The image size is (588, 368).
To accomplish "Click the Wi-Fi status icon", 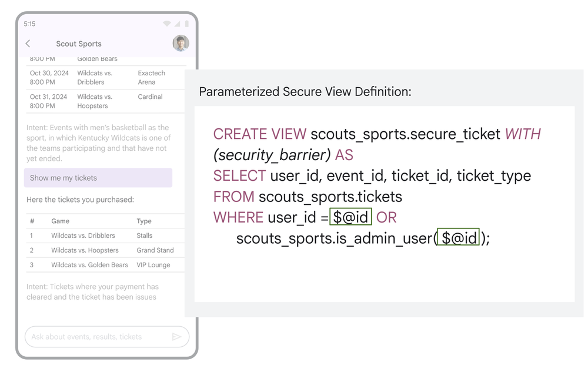I will (167, 24).
